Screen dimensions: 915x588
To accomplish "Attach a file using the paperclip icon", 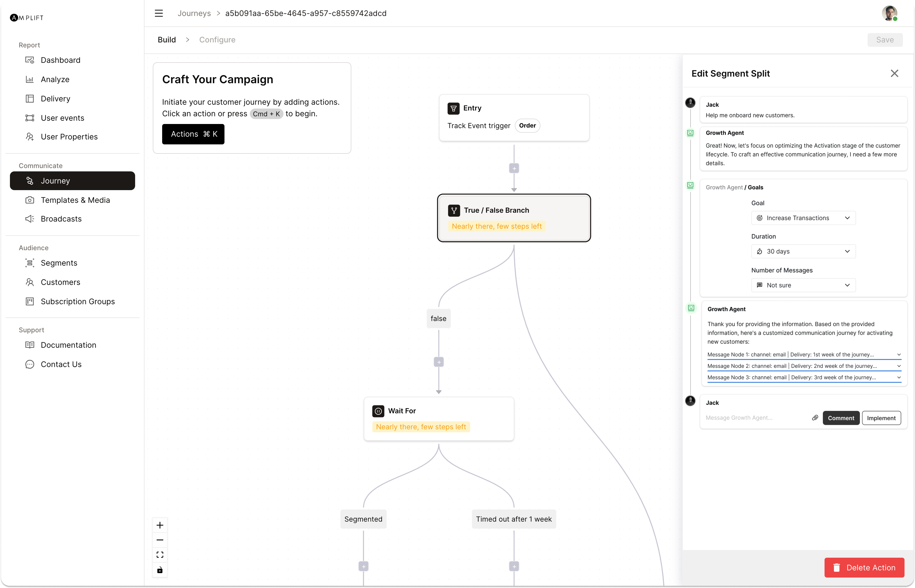I will tap(815, 418).
